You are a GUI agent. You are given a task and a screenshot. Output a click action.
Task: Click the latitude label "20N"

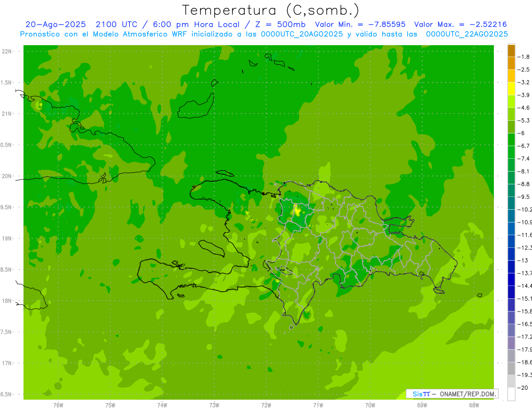[7, 176]
